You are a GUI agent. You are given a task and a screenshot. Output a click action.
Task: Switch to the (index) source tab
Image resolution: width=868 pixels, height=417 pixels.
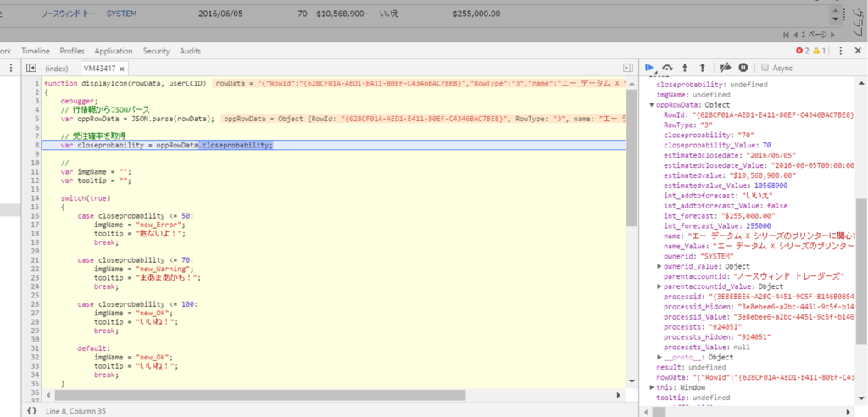(x=57, y=68)
